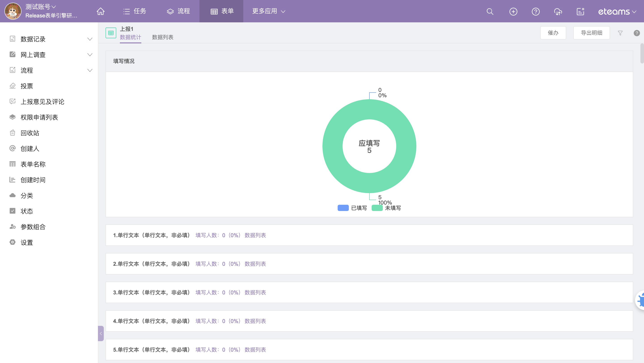Select 创建人 in sidebar
Image resolution: width=644 pixels, height=363 pixels.
point(30,149)
